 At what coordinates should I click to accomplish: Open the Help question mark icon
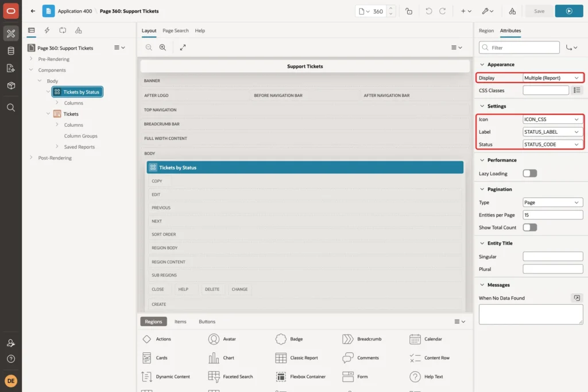click(11, 359)
